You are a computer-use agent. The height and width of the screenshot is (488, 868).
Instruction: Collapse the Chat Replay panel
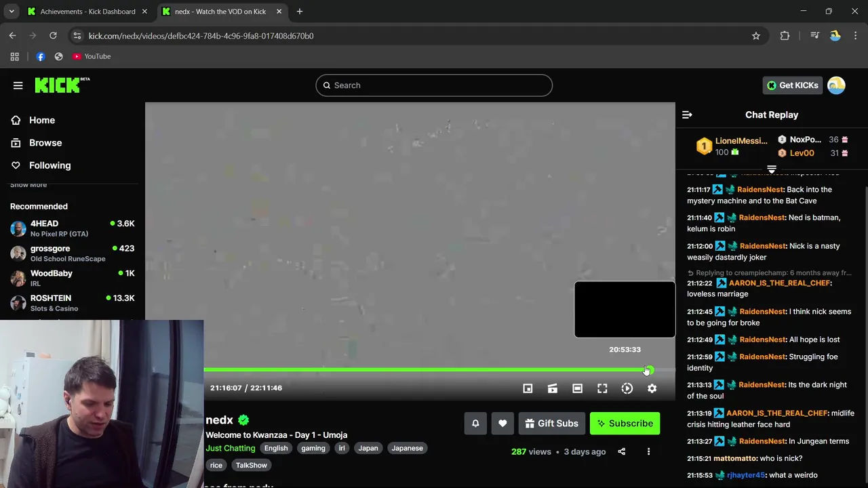[687, 115]
